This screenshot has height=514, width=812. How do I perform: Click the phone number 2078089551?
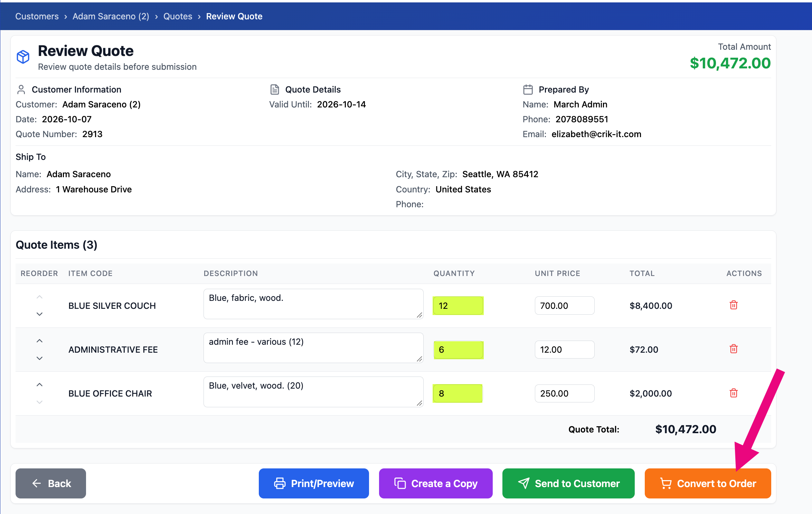pyautogui.click(x=582, y=119)
